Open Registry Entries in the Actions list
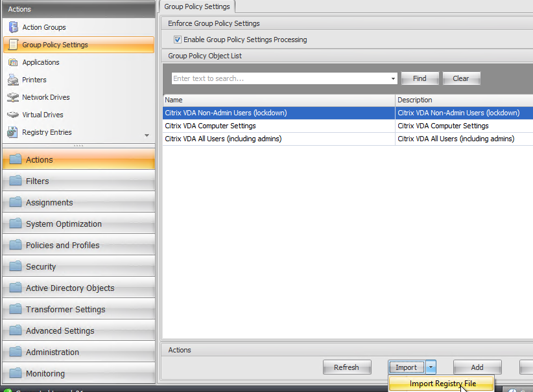 (x=79, y=132)
